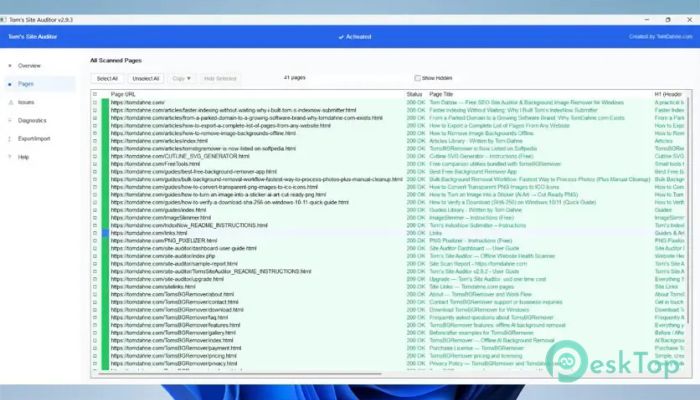Select the TomsBGRemover/features.html URL
This screenshot has width=700, height=400.
coord(175,325)
